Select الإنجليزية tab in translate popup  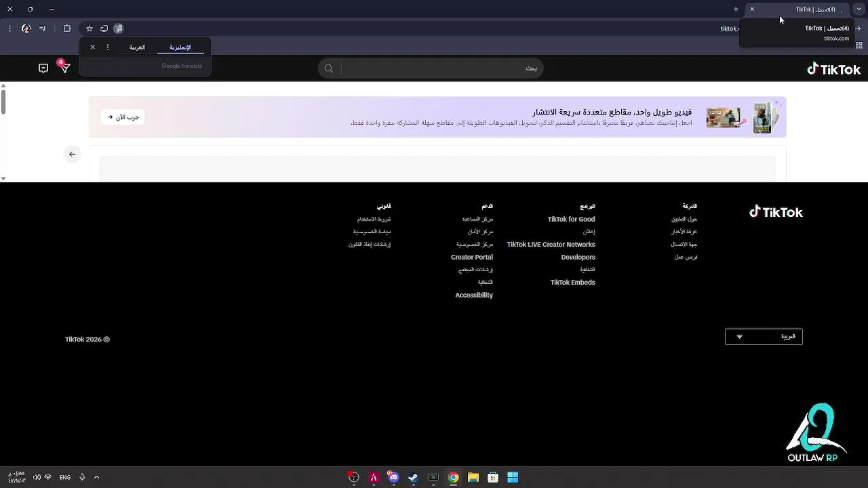pyautogui.click(x=180, y=47)
